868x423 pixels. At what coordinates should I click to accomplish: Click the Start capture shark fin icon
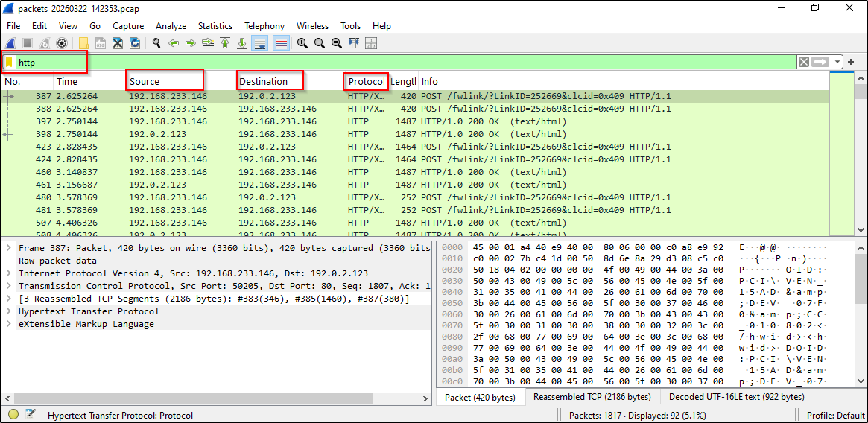pyautogui.click(x=11, y=43)
